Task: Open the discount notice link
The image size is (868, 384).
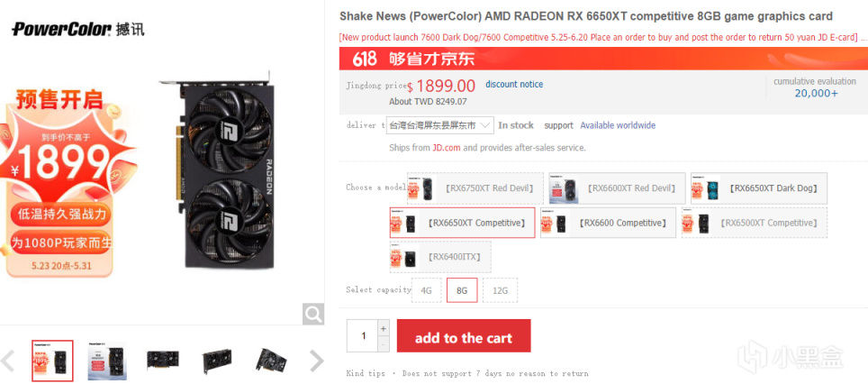Action: [514, 84]
